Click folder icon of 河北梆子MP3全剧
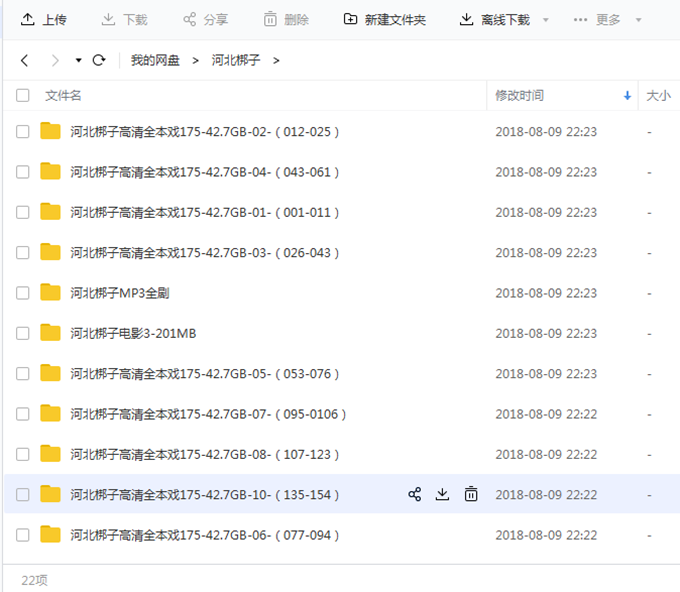Viewport: 680px width, 592px height. point(50,292)
